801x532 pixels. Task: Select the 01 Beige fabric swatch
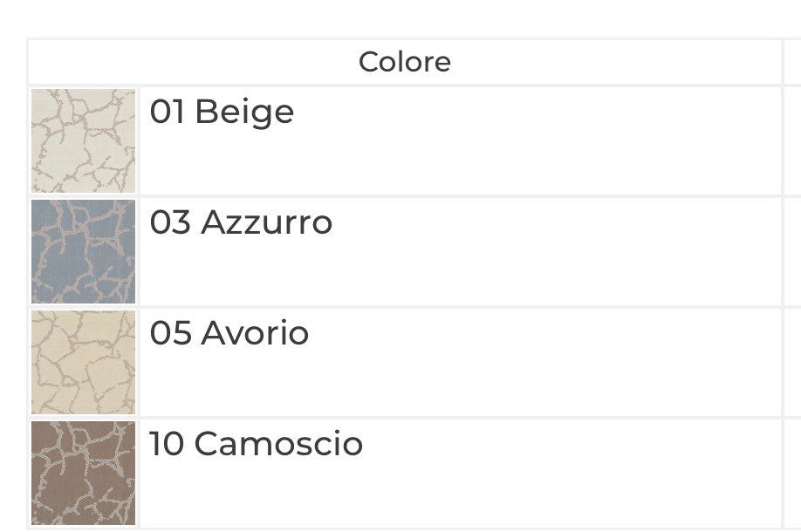(x=83, y=141)
